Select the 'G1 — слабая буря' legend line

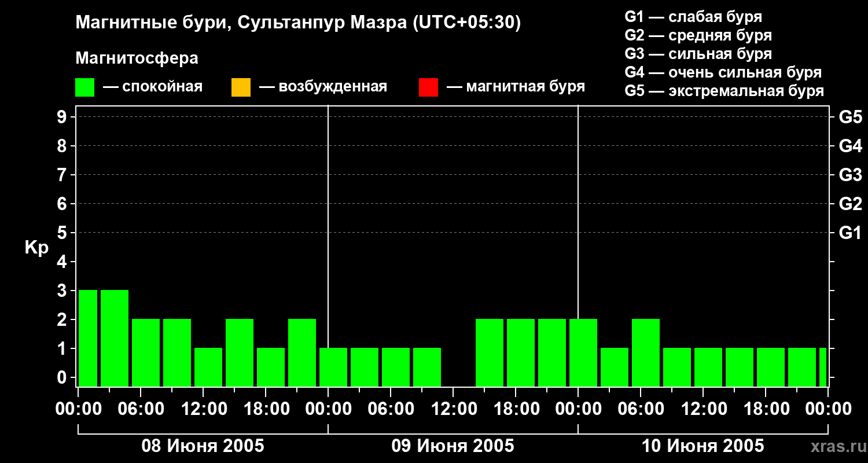pyautogui.click(x=693, y=17)
